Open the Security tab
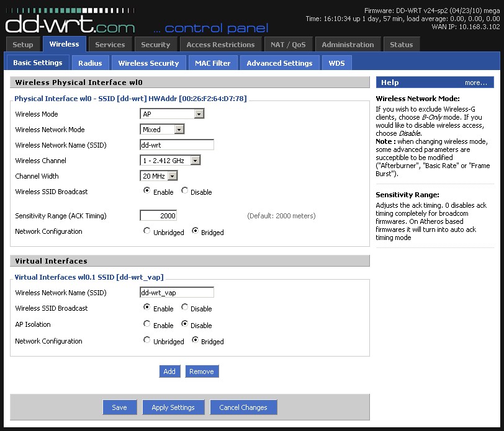Viewport: 504px width, 431px height. [156, 45]
